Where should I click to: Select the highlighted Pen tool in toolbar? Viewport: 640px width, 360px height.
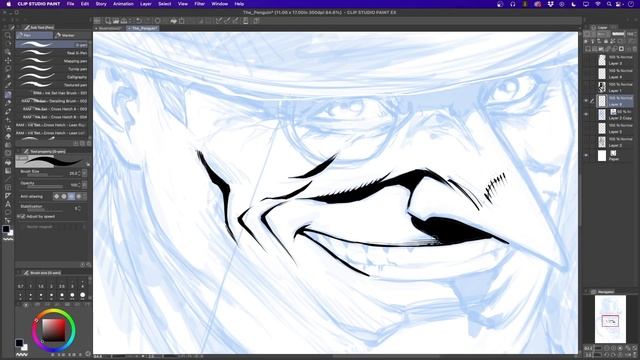7,94
